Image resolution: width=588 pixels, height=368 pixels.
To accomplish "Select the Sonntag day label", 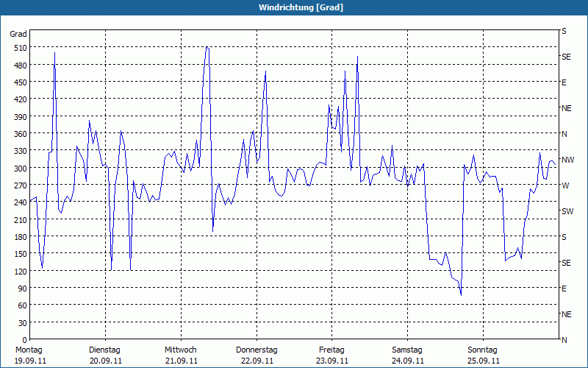I will [x=482, y=350].
